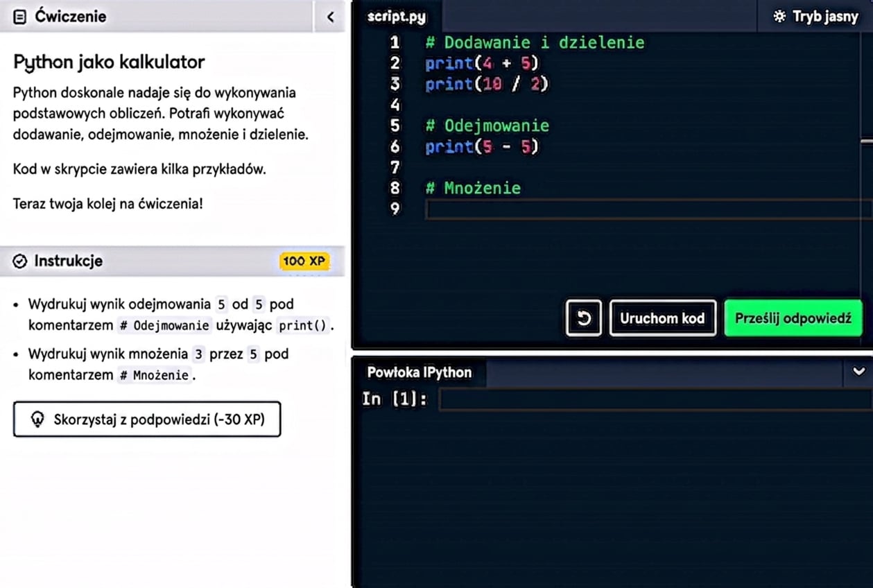873x588 pixels.
Task: Click the checkmark icon beside Instrukcje
Action: pyautogui.click(x=20, y=261)
